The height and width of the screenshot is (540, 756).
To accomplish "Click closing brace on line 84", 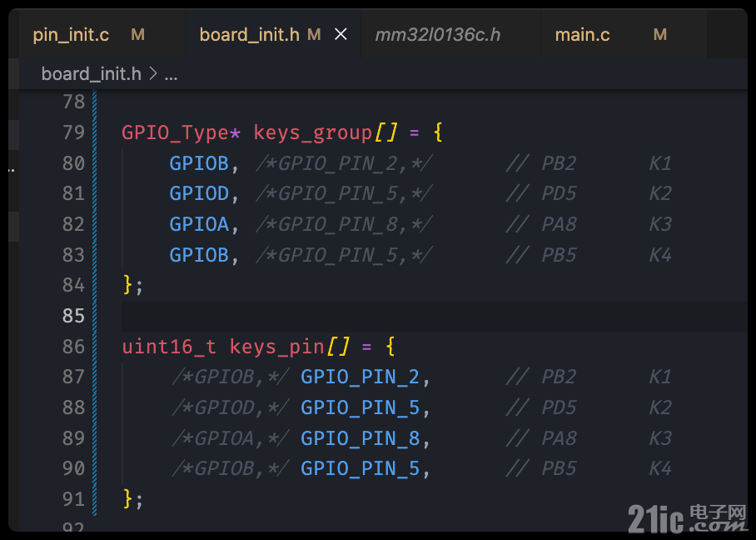I will coord(127,285).
